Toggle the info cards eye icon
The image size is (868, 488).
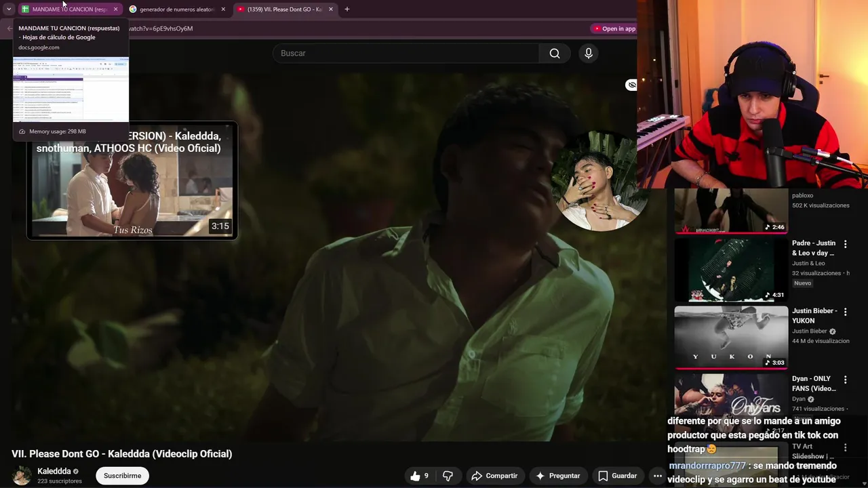click(631, 85)
